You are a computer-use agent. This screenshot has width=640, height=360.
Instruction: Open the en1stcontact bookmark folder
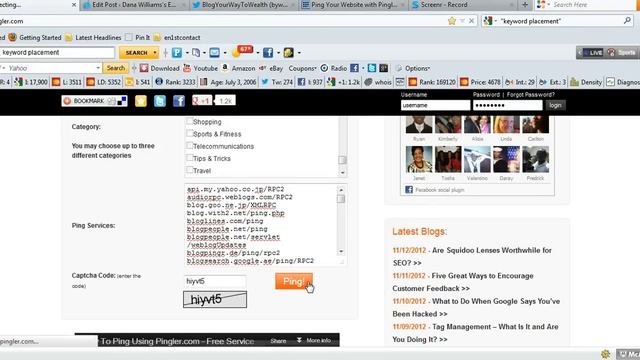[x=177, y=38]
